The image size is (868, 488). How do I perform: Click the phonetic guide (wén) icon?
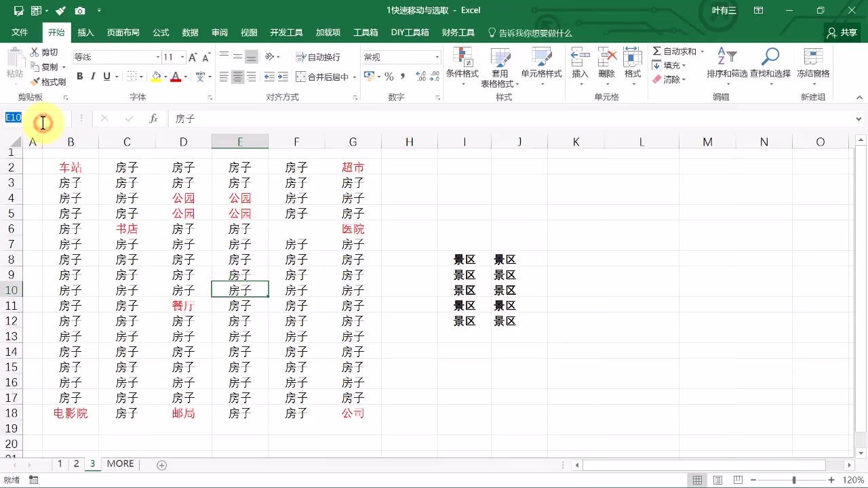click(x=200, y=77)
